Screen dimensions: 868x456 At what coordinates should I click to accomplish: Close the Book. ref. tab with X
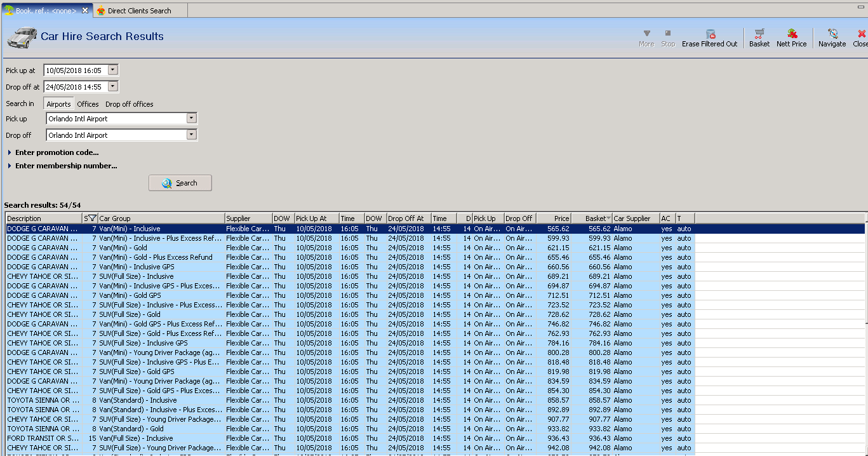pyautogui.click(x=85, y=10)
